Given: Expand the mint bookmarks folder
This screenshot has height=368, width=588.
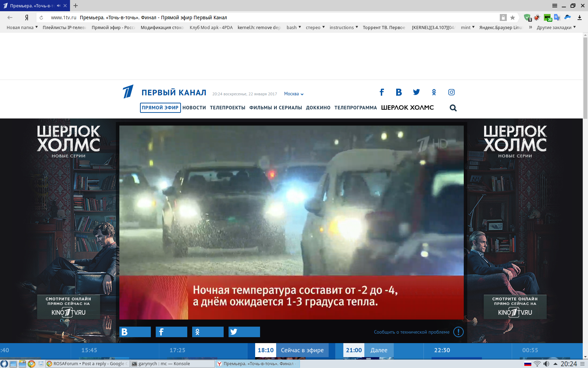Looking at the screenshot, I should tap(468, 27).
